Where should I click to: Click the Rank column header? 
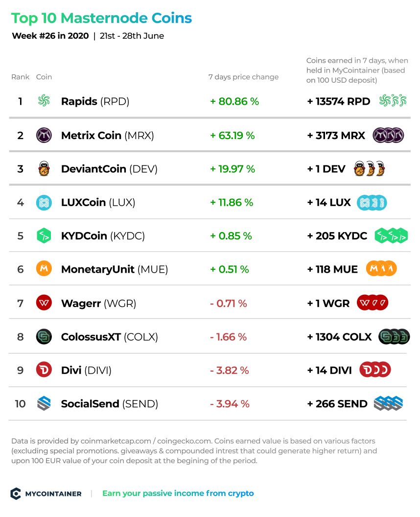tap(21, 77)
